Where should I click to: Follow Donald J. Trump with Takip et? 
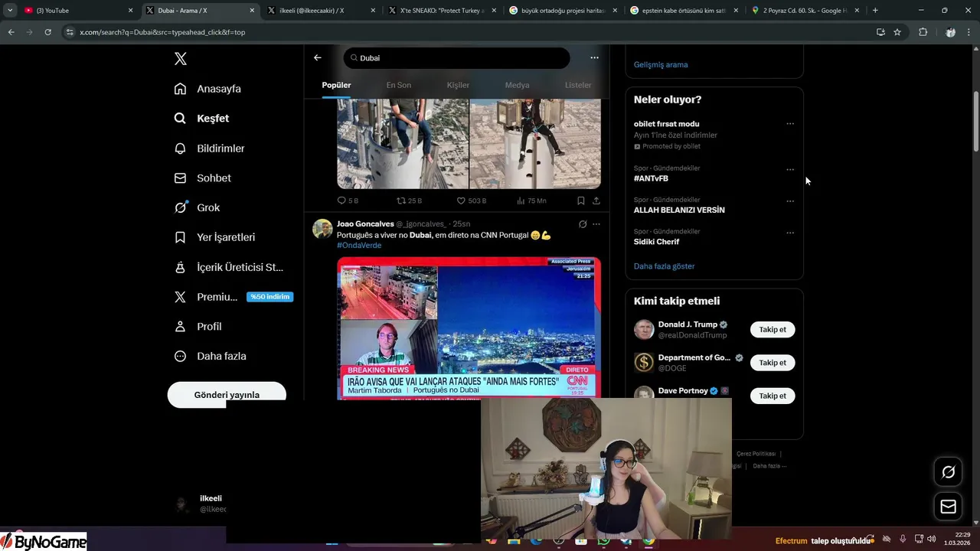(773, 329)
